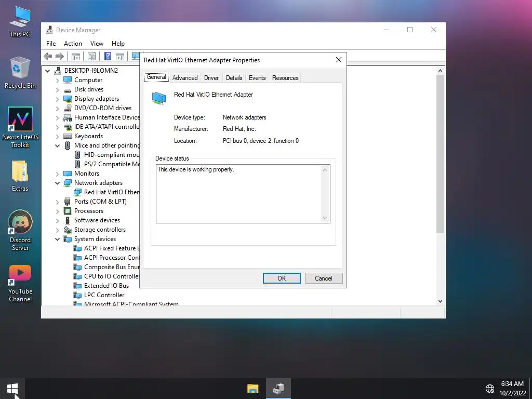Expand the Storage controllers node
The image size is (532, 399).
(x=57, y=230)
